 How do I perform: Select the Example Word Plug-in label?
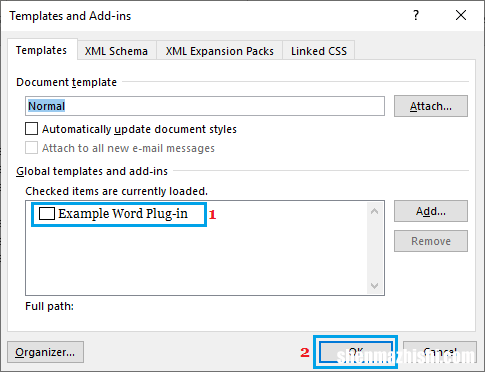click(x=123, y=214)
